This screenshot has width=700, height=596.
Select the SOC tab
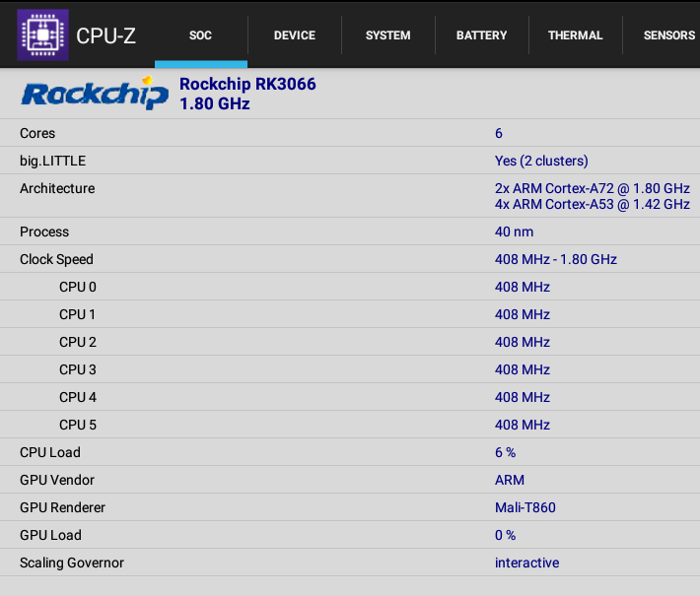point(200,35)
